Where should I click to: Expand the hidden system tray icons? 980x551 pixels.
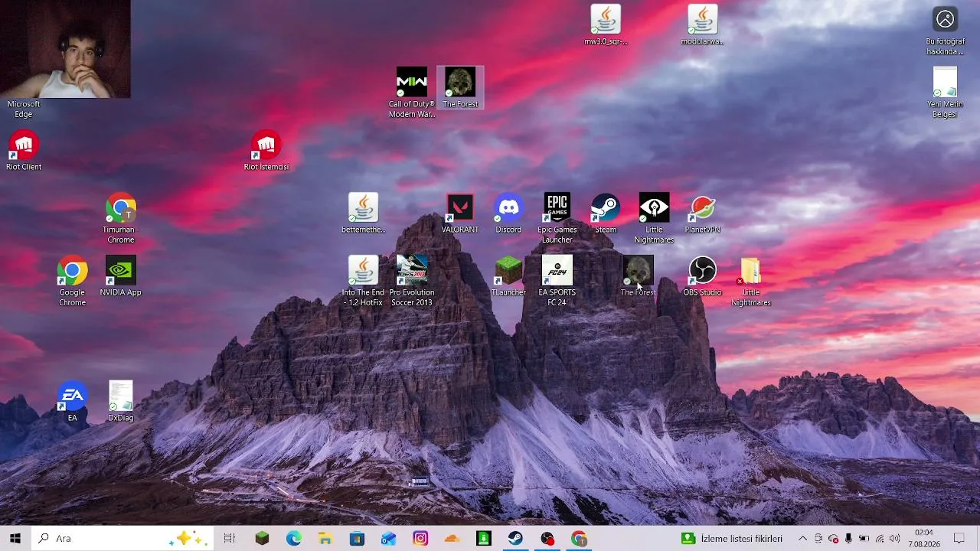(802, 539)
